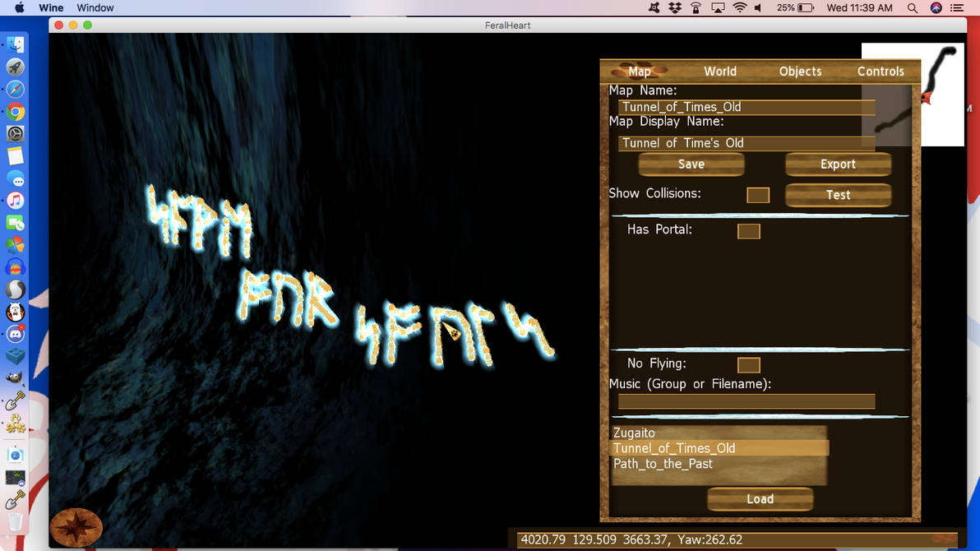
Task: Launch Google Chrome from the dock
Action: [16, 111]
